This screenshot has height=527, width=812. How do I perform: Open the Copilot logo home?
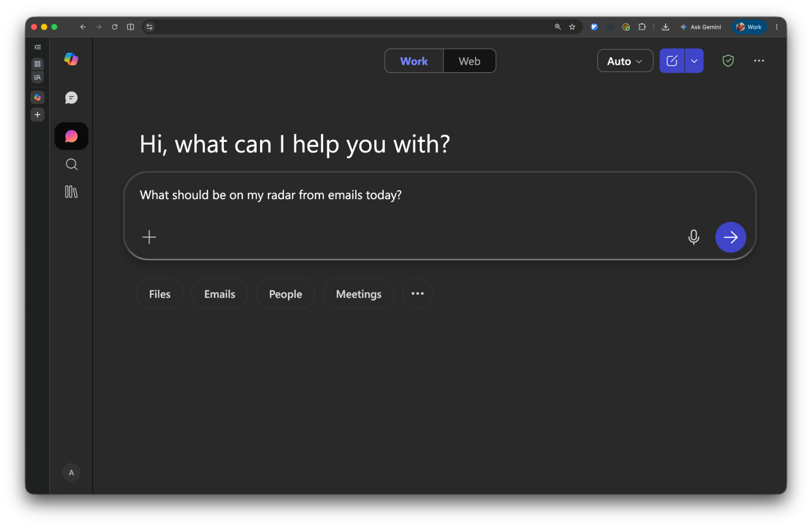coord(71,60)
